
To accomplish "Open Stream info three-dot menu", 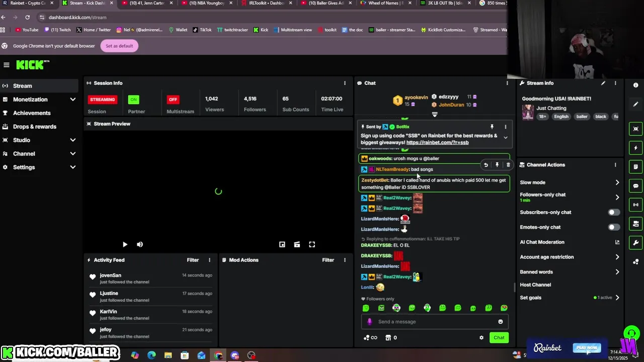I will [x=615, y=83].
